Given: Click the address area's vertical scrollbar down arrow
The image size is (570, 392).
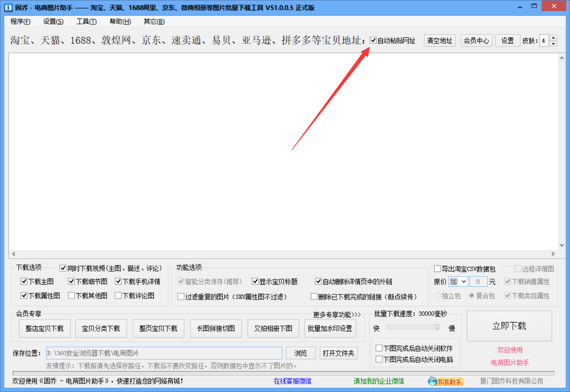Looking at the screenshot, I should pos(562,245).
